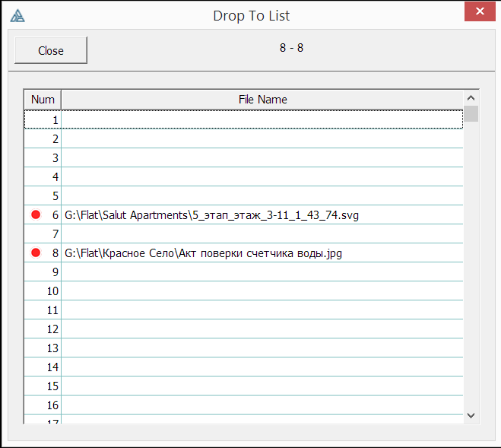Click the Num cell for row 5
Viewport: 501px width, 448px height.
pos(43,196)
